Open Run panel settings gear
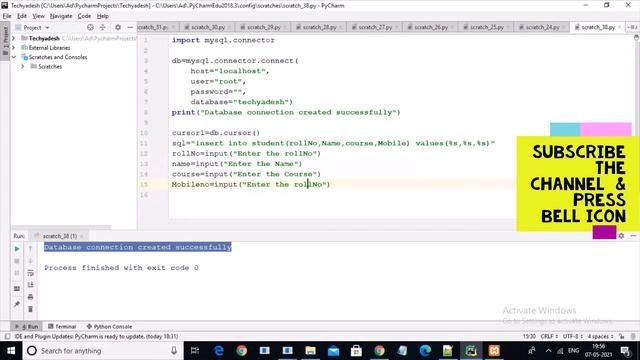640x360 pixels. (621, 236)
